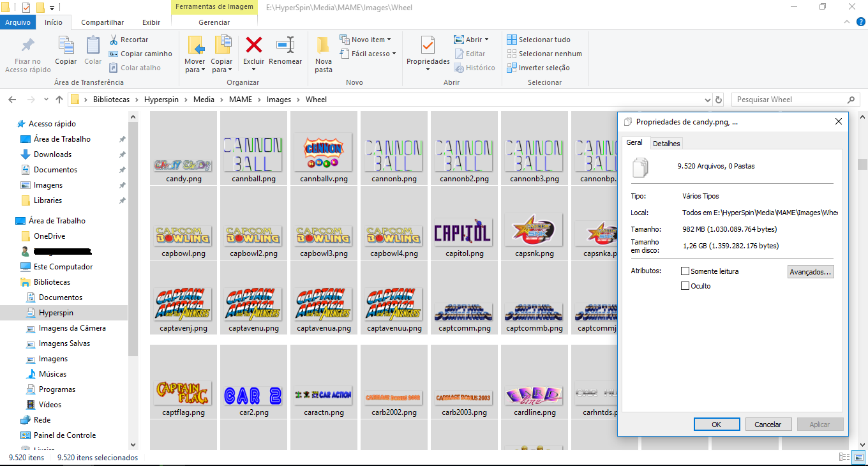The height and width of the screenshot is (466, 868).
Task: Open recent locations dropdown chevron
Action: coord(46,100)
